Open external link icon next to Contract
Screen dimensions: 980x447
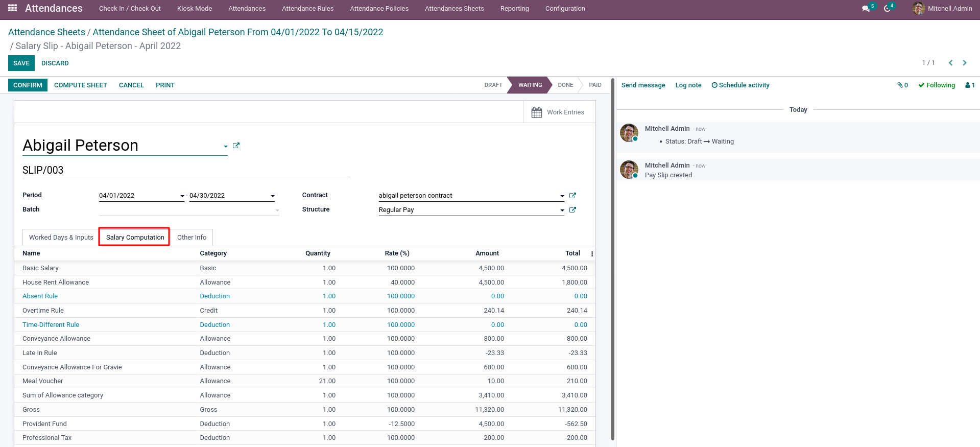tap(572, 196)
